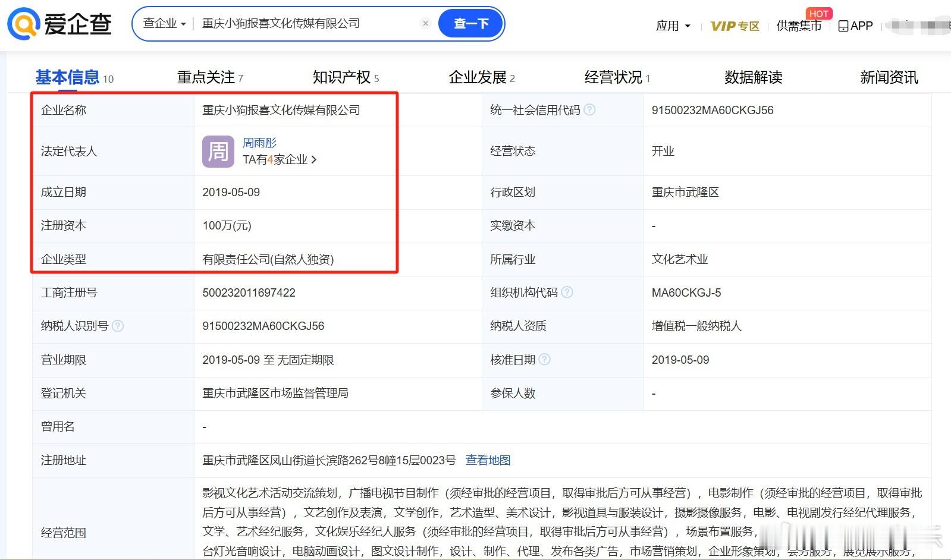This screenshot has height=560, width=951.
Task: Select registration number 500232011697422
Action: click(x=249, y=292)
